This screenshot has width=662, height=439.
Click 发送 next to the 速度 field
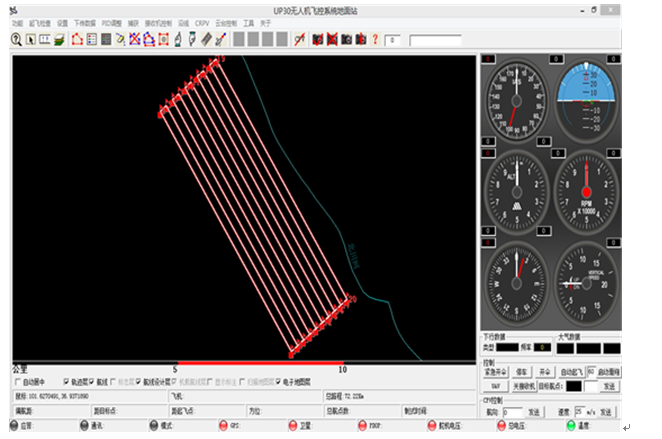coord(606,412)
